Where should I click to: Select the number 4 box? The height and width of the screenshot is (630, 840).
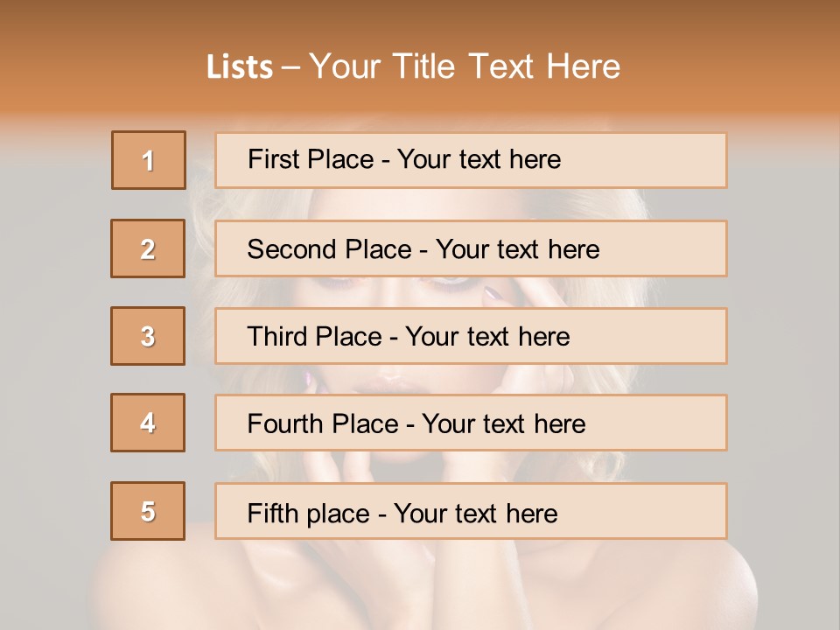[x=148, y=423]
